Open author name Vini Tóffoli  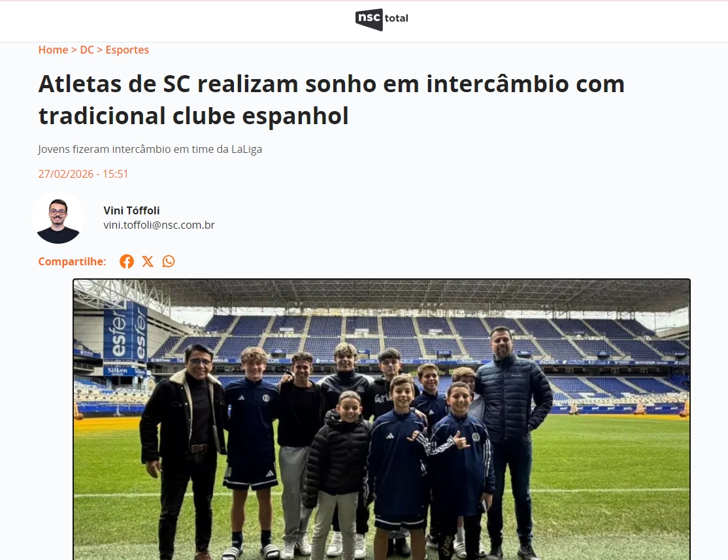click(x=131, y=210)
